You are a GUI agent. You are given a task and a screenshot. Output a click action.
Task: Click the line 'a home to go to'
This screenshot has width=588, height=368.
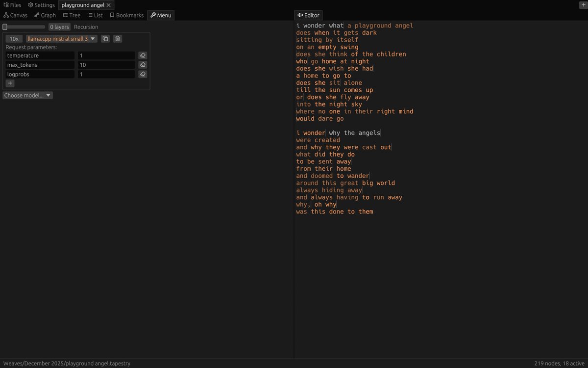coord(323,76)
